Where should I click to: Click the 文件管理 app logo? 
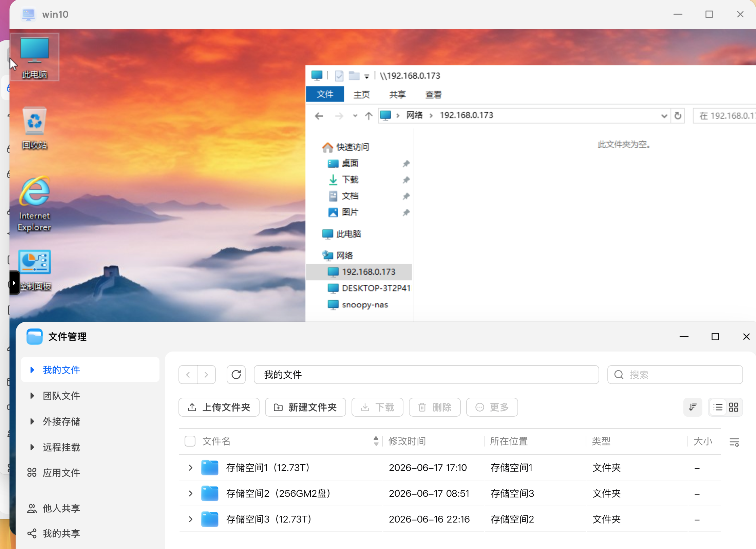tap(35, 337)
